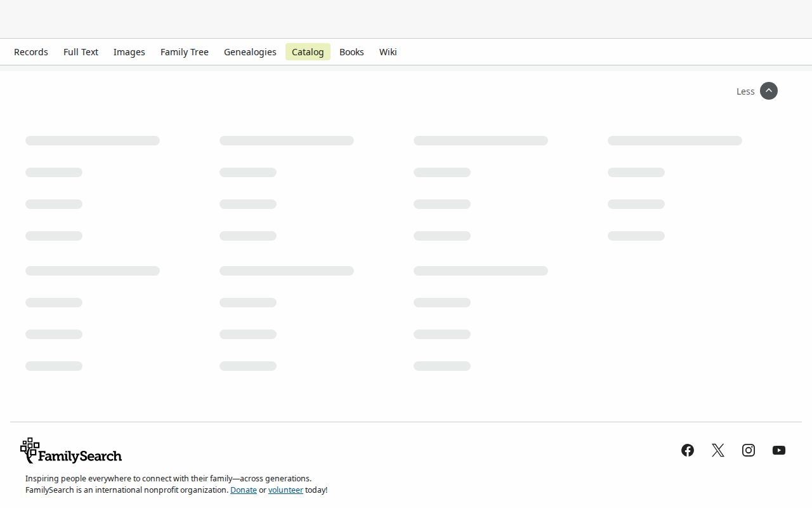
Task: Switch to the Records tab
Action: click(x=31, y=52)
